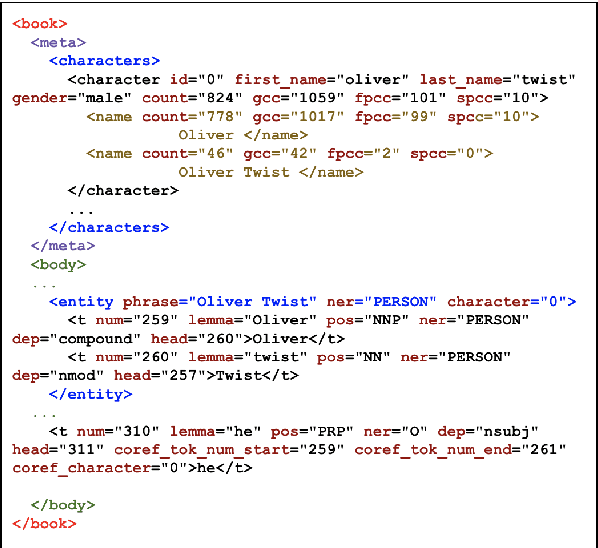This screenshot has height=548, width=598.
Task: Select the spcc="0" attribute
Action: point(447,154)
